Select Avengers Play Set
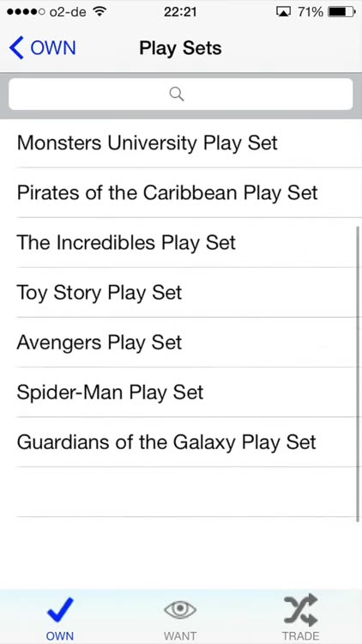362x644 pixels. pyautogui.click(x=181, y=342)
